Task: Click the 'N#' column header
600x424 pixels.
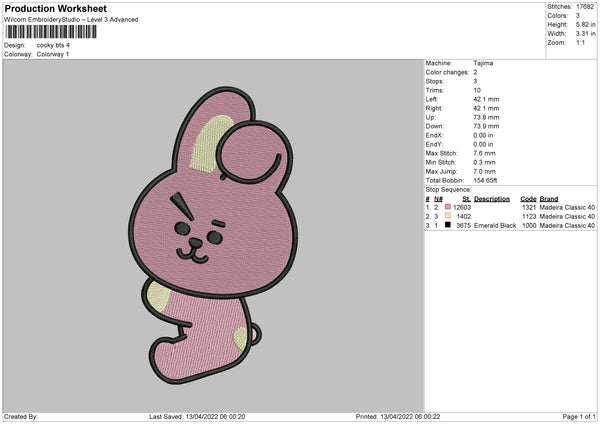Action: [x=438, y=199]
